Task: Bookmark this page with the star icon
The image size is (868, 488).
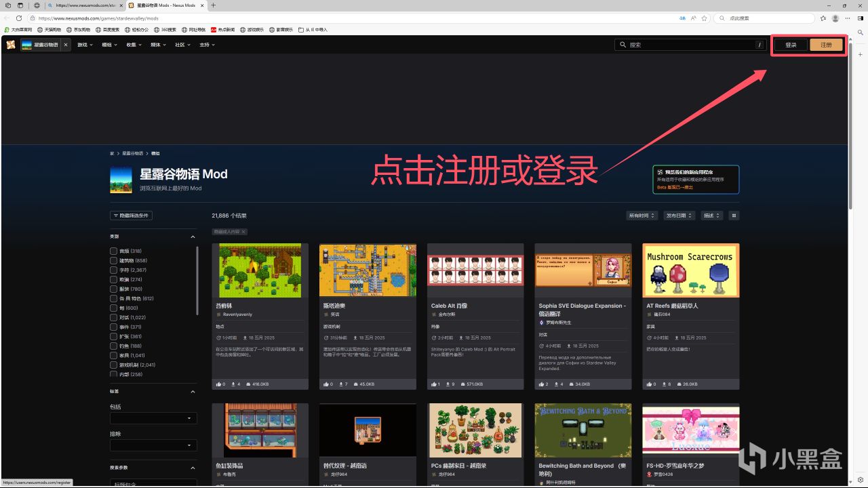Action: (705, 18)
